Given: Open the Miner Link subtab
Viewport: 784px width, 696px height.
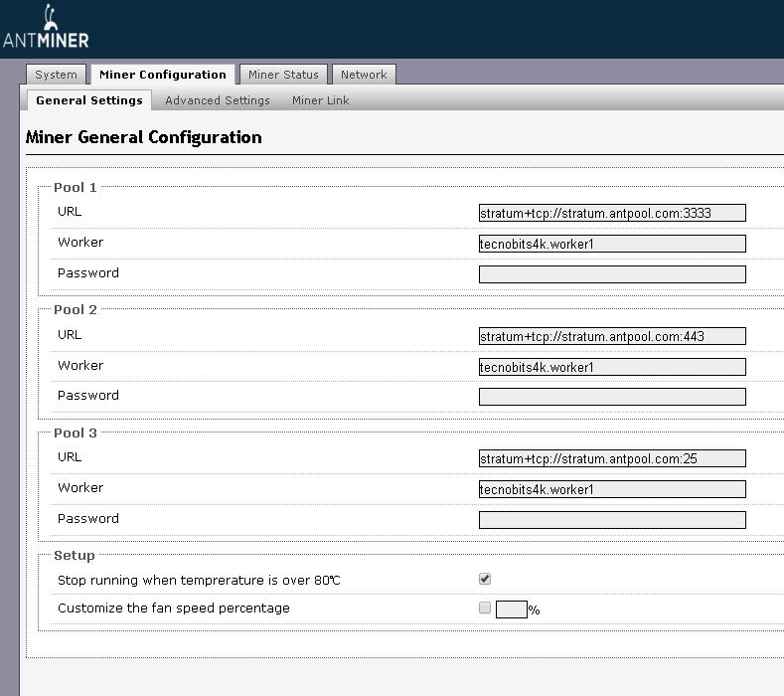Looking at the screenshot, I should point(321,100).
